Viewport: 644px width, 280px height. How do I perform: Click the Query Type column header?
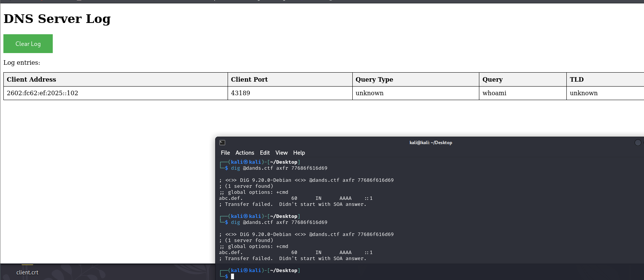pos(374,79)
